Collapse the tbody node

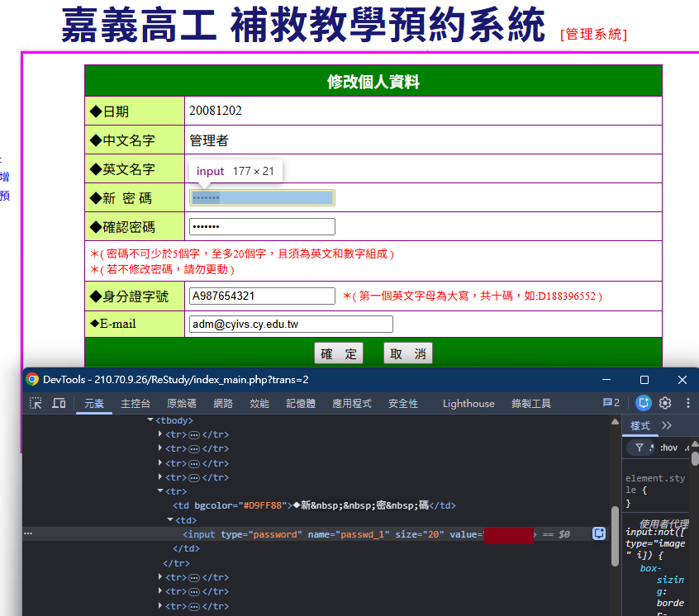pos(150,420)
